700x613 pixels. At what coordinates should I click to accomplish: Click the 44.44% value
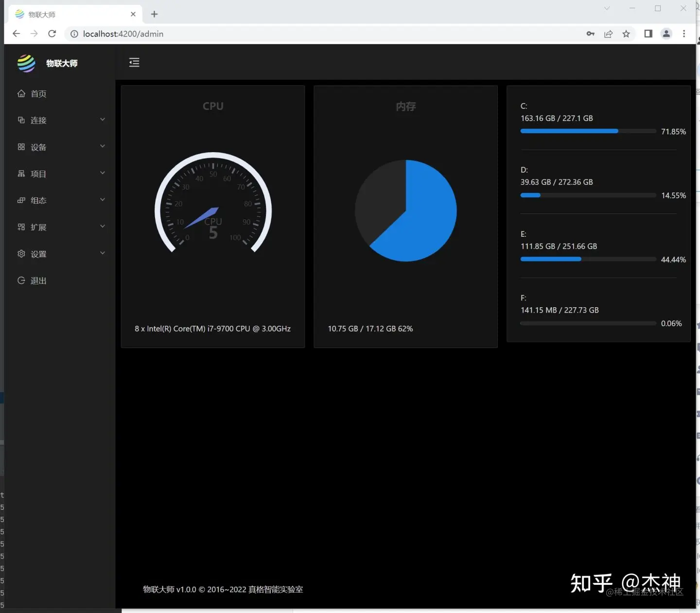tap(673, 260)
